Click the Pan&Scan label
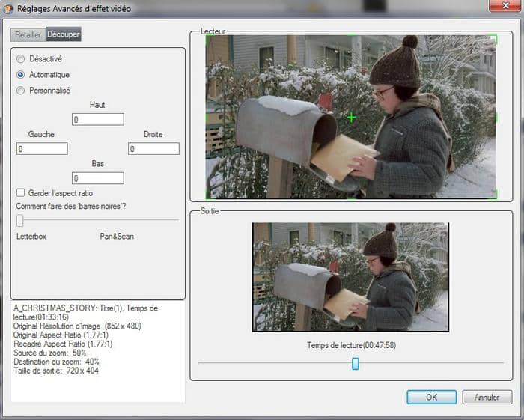The height and width of the screenshot is (420, 524). pyautogui.click(x=117, y=237)
